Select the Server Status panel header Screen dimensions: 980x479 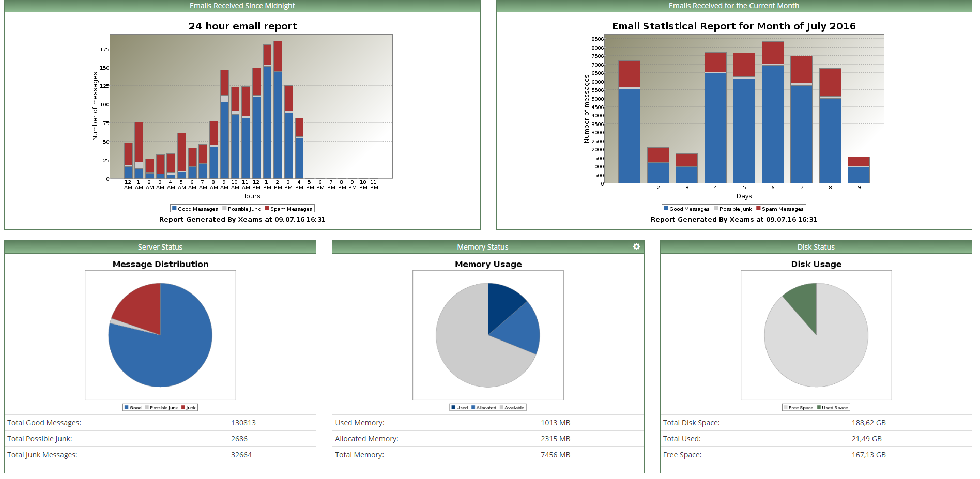(x=160, y=247)
